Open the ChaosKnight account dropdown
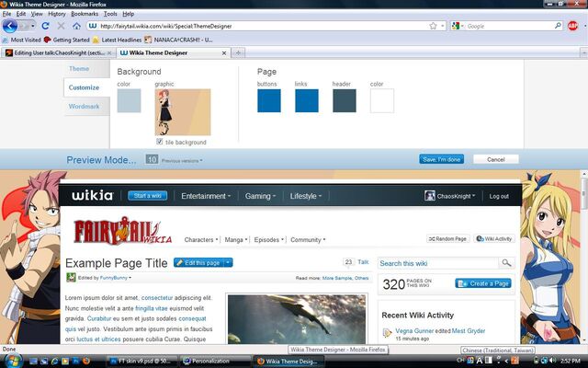Screen dimensions: 588x368 (x=456, y=196)
